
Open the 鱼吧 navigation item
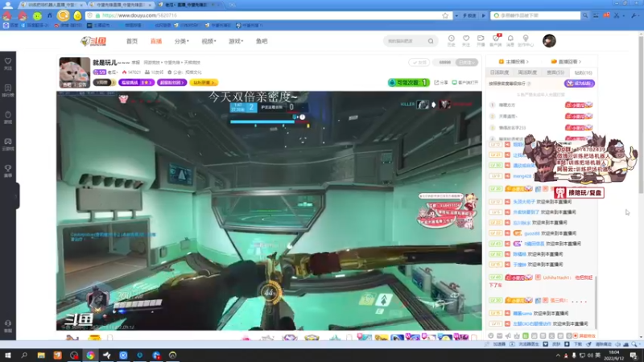[262, 41]
